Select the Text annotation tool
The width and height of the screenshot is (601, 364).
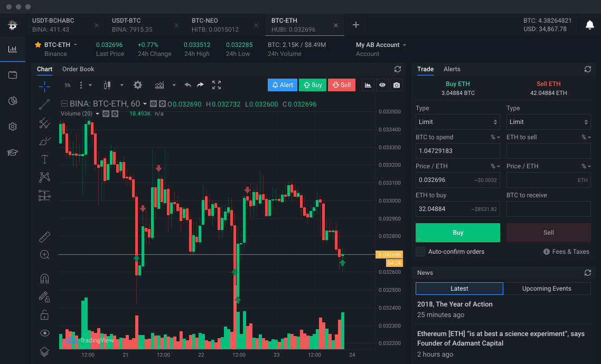click(x=44, y=159)
